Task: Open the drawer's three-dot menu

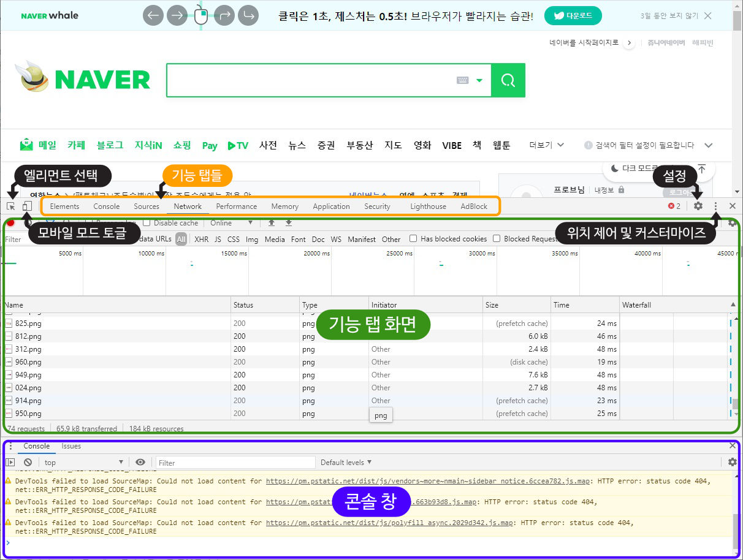Action: [x=10, y=446]
